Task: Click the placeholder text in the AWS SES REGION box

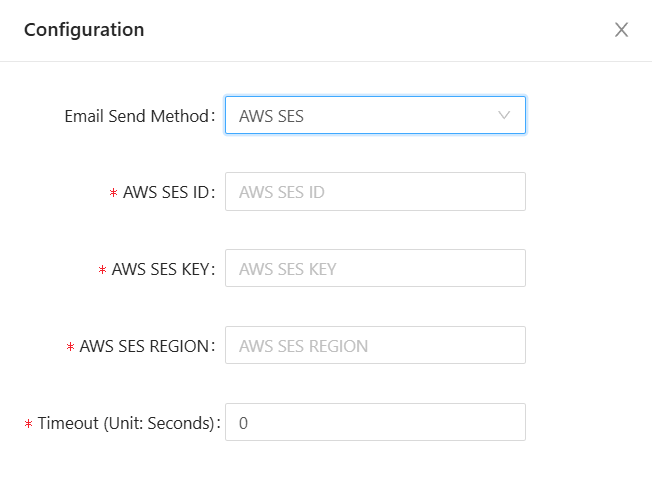Action: click(303, 346)
